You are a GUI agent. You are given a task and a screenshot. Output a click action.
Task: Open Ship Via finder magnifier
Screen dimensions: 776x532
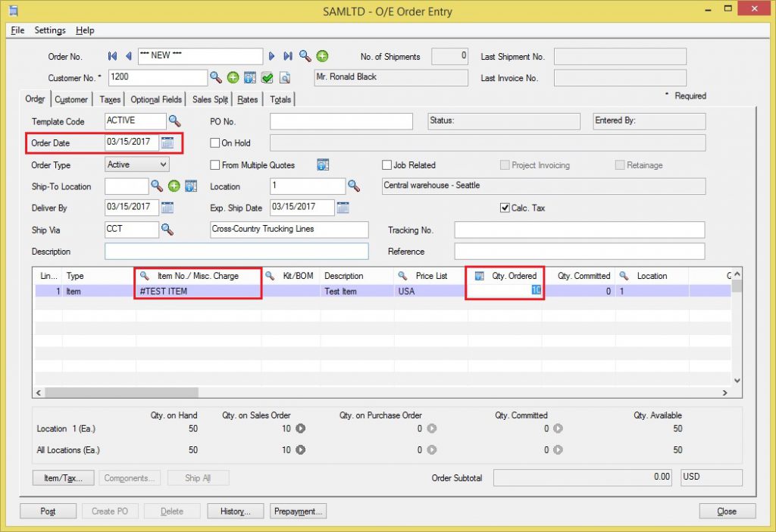167,229
